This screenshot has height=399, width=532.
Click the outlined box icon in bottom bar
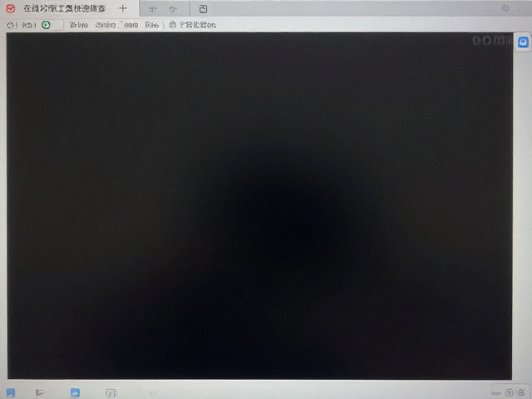[111, 393]
